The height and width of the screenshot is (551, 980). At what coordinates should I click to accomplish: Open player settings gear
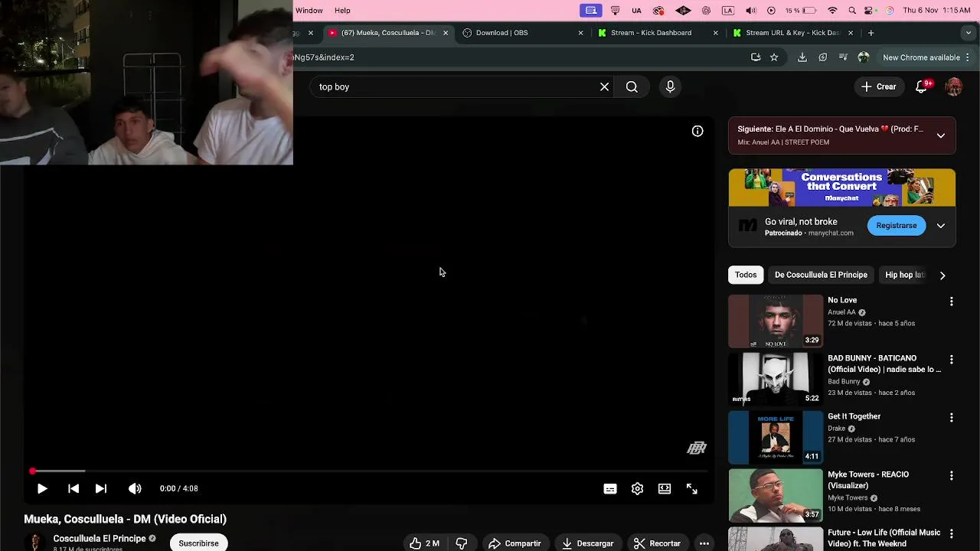[x=637, y=489]
